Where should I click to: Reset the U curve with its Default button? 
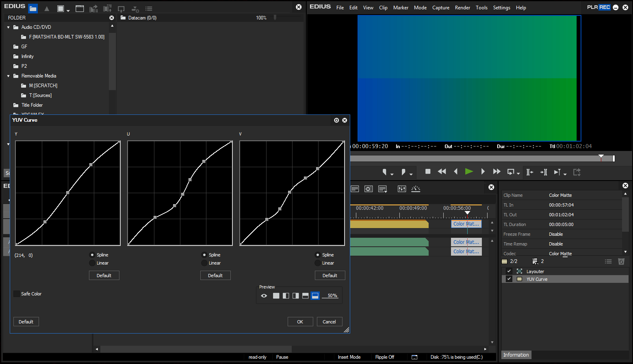pyautogui.click(x=215, y=276)
